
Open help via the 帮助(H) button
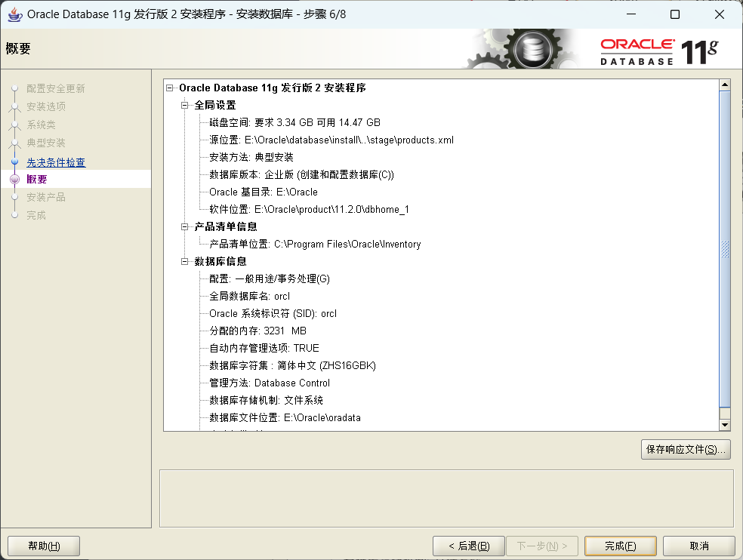[x=43, y=546]
